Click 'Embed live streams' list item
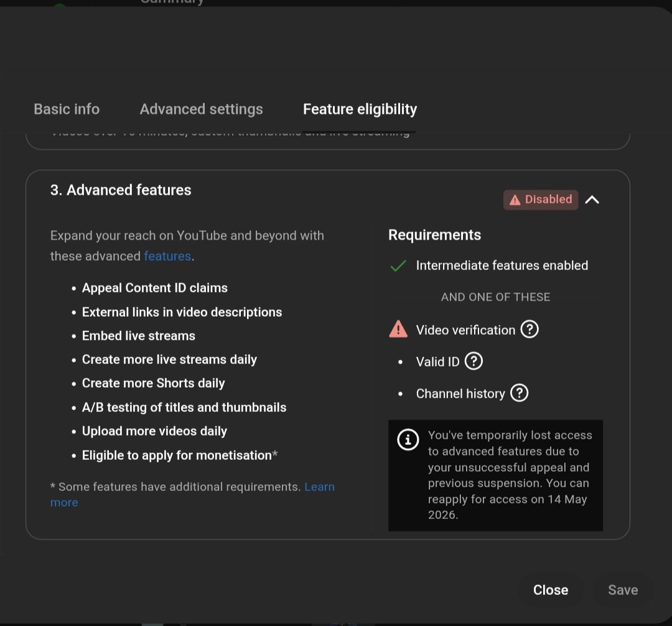Viewport: 672px width, 626px height. [x=138, y=336]
